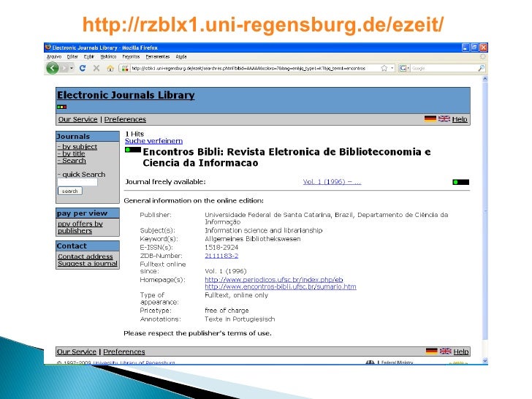This screenshot has height=399, width=532.
Task: Open the Favoritos menu
Action: pyautogui.click(x=131, y=57)
